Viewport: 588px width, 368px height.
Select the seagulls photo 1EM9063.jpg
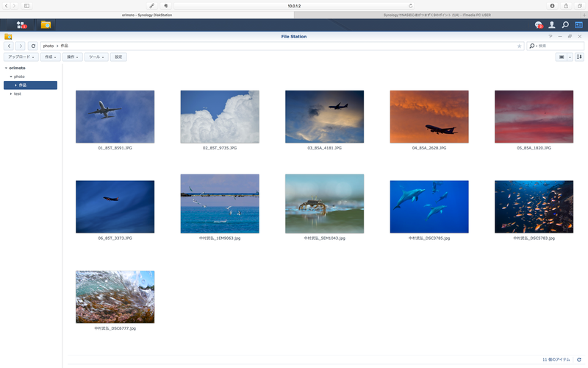(220, 204)
